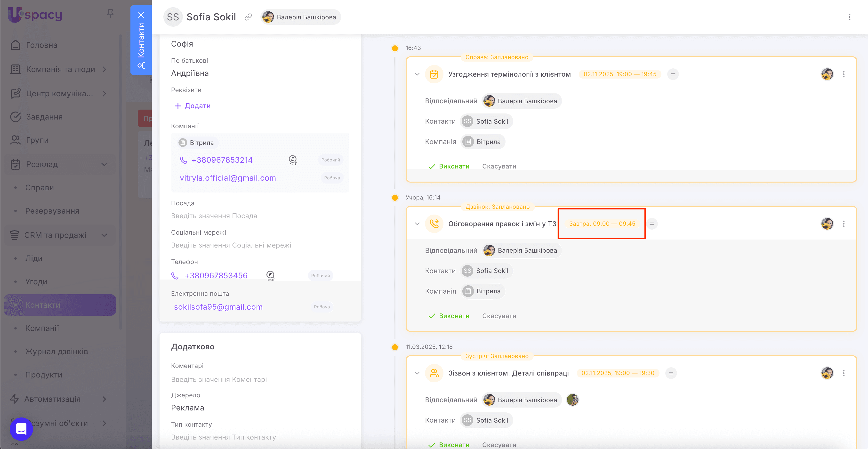Open email vitryla.official@gmail.com
Viewport: 868px width, 449px height.
click(228, 178)
